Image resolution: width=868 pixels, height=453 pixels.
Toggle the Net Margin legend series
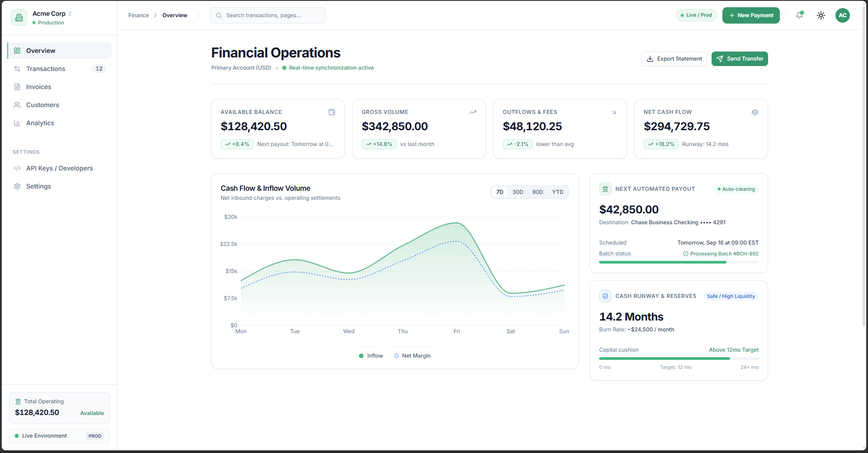(x=412, y=356)
